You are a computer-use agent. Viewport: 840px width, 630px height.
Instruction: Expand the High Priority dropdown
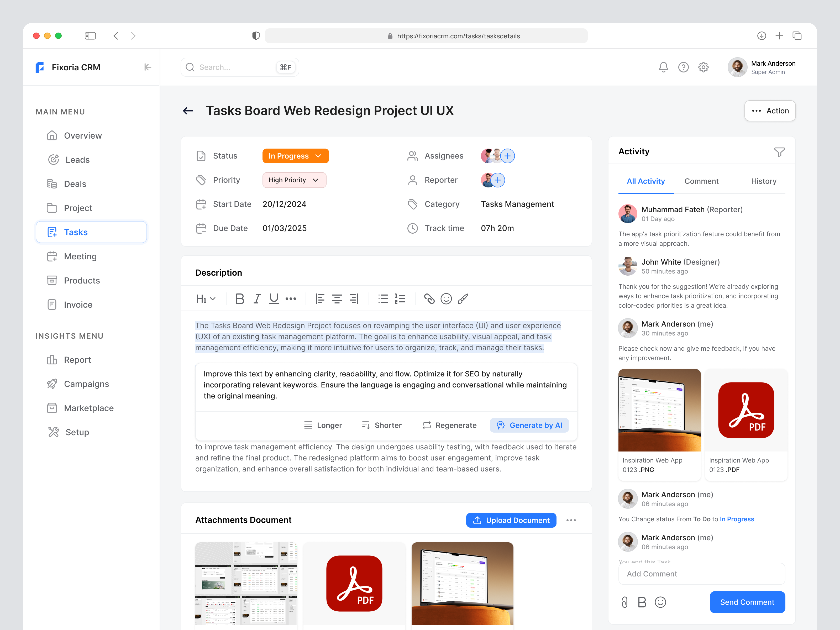[294, 180]
